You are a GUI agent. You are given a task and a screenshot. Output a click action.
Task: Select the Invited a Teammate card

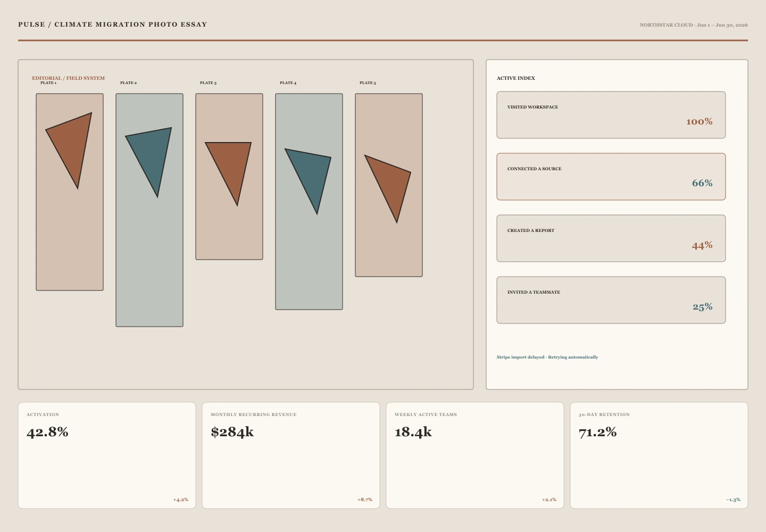tap(611, 300)
